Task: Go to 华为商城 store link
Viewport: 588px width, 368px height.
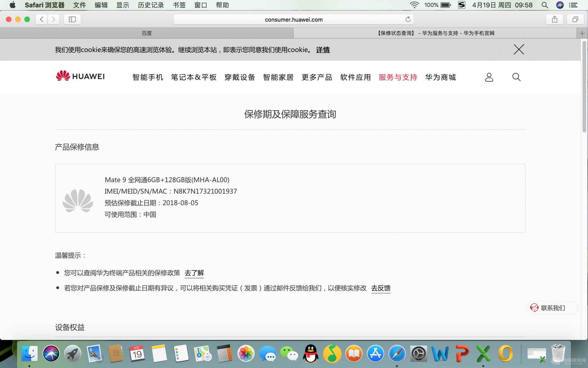Action: [440, 77]
